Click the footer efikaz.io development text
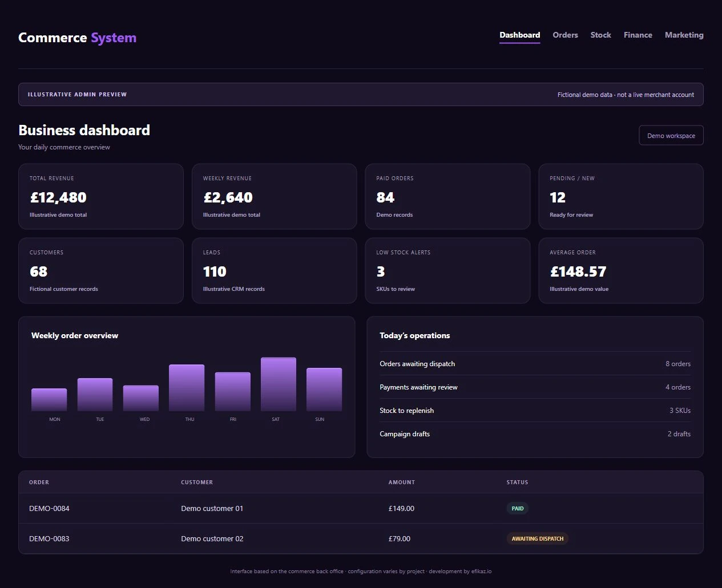The width and height of the screenshot is (722, 588). coord(460,571)
